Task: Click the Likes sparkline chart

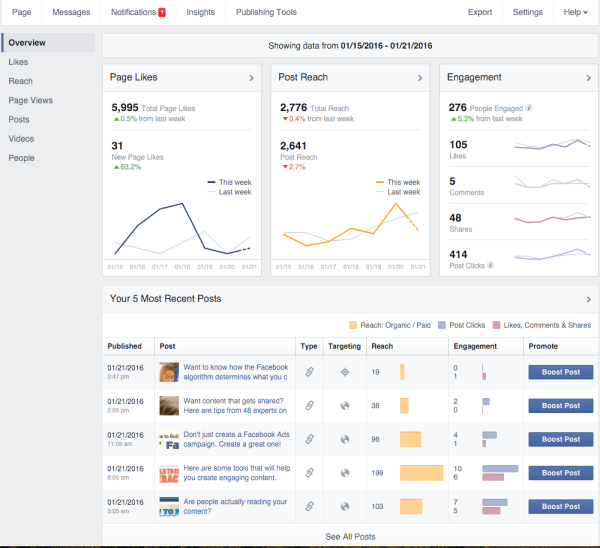Action: [552, 144]
